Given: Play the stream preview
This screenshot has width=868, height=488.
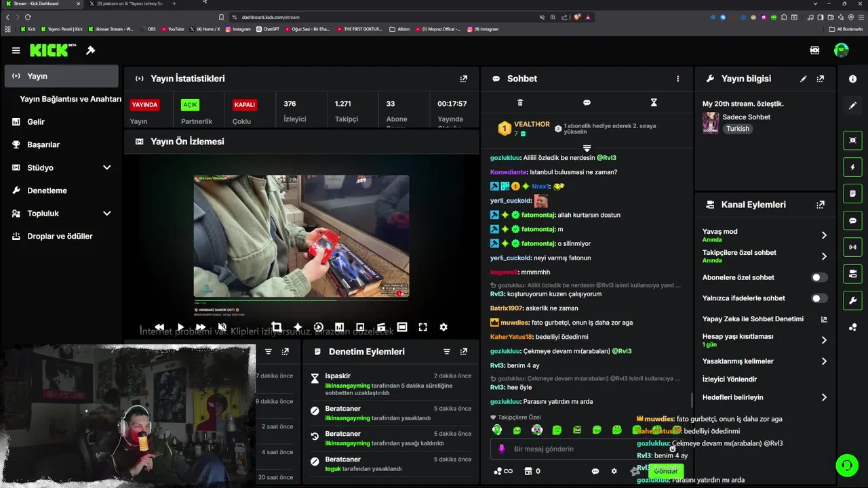Looking at the screenshot, I should point(180,327).
